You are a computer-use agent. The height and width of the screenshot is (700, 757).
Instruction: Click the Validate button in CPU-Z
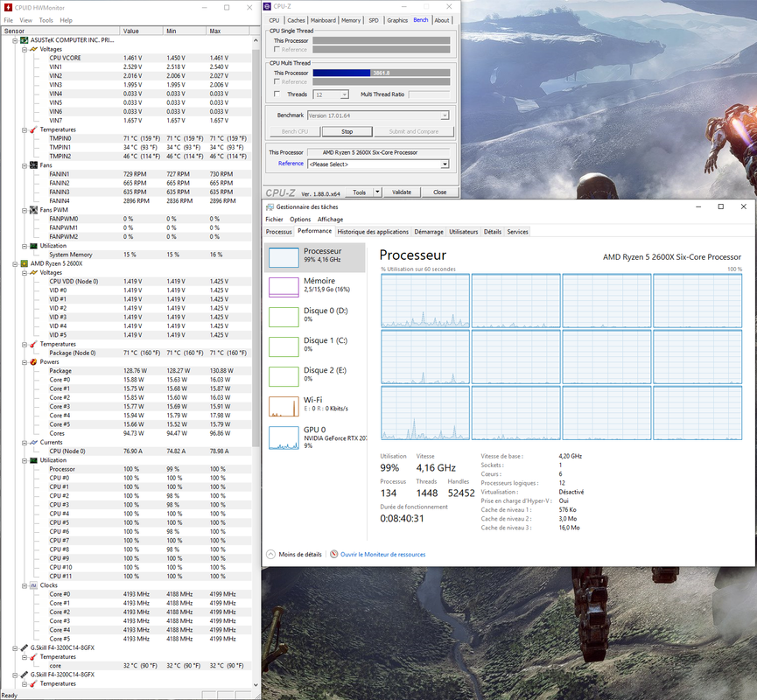click(x=402, y=192)
